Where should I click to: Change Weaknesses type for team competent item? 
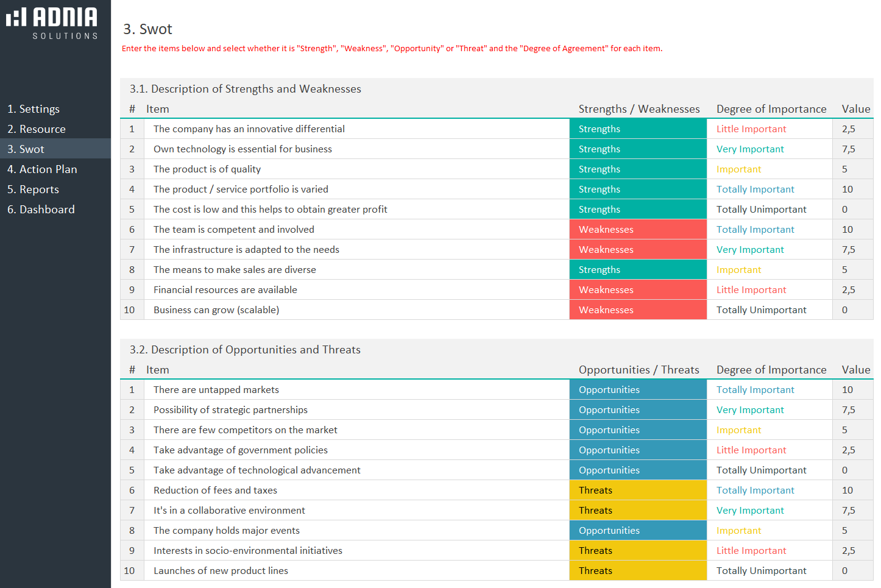coord(637,230)
